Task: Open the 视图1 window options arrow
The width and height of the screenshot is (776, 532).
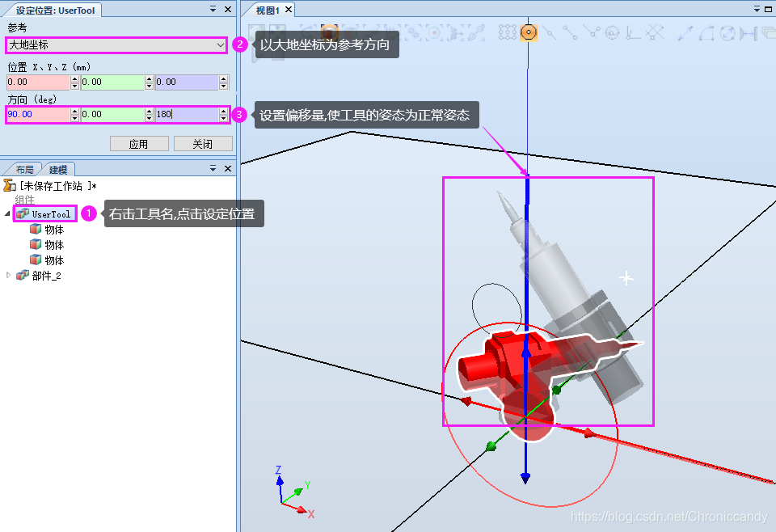Action: click(x=757, y=9)
